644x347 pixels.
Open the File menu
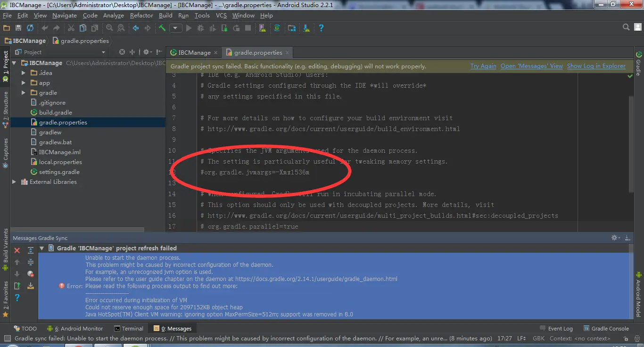click(7, 16)
